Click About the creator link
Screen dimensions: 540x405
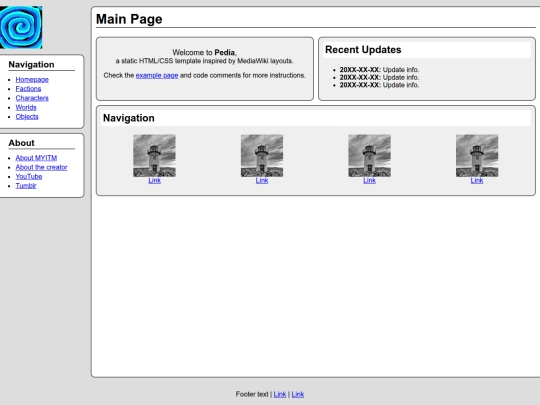41,167
